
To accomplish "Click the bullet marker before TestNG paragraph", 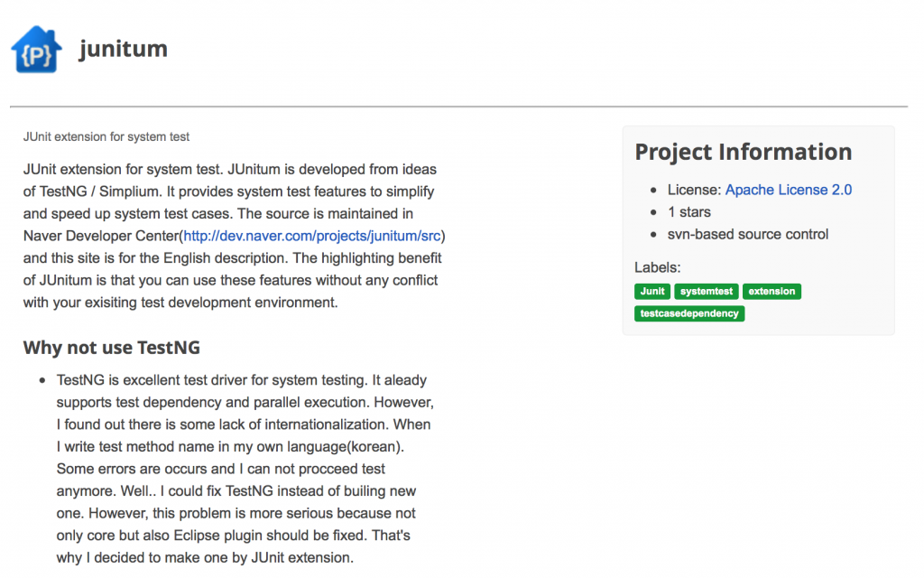I will pos(42,381).
